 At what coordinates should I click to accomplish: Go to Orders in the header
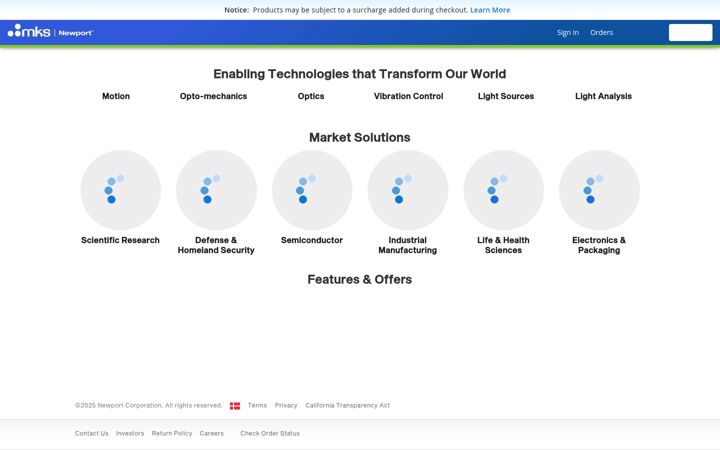(602, 33)
